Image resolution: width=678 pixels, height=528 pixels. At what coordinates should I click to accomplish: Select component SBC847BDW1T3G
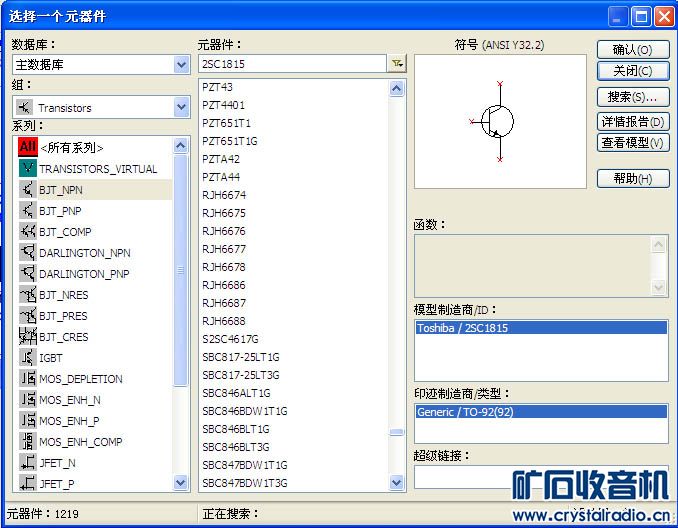(x=244, y=483)
